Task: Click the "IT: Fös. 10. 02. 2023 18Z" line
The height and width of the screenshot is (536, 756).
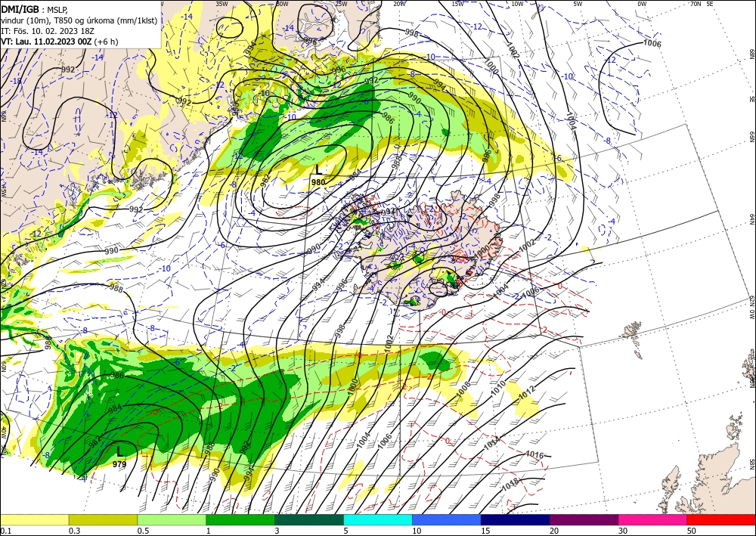Action: [x=48, y=31]
